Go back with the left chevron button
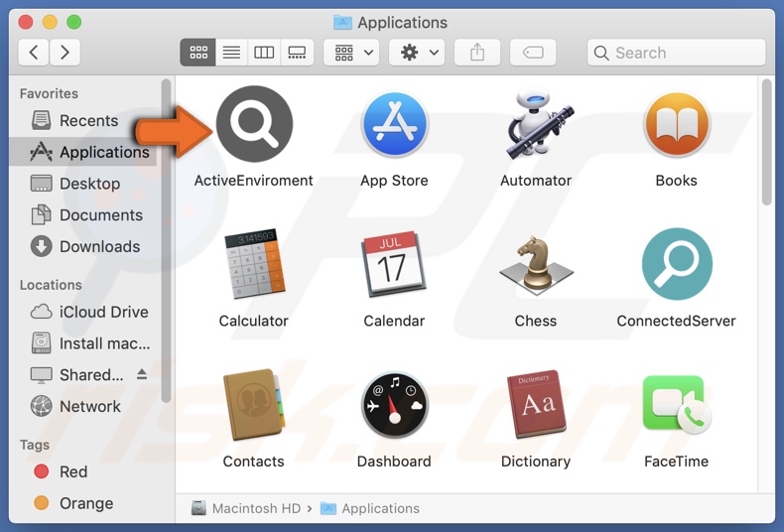The width and height of the screenshot is (784, 532). pyautogui.click(x=34, y=52)
